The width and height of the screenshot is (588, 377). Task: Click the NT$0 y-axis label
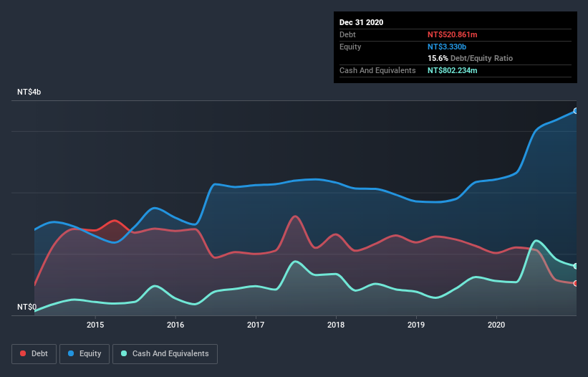[27, 307]
